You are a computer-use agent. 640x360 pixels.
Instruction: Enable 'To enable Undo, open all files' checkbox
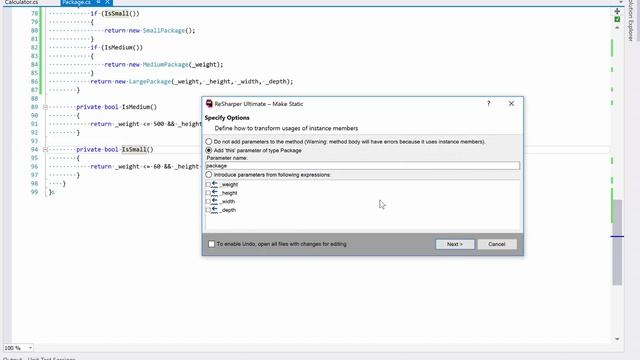(x=211, y=244)
